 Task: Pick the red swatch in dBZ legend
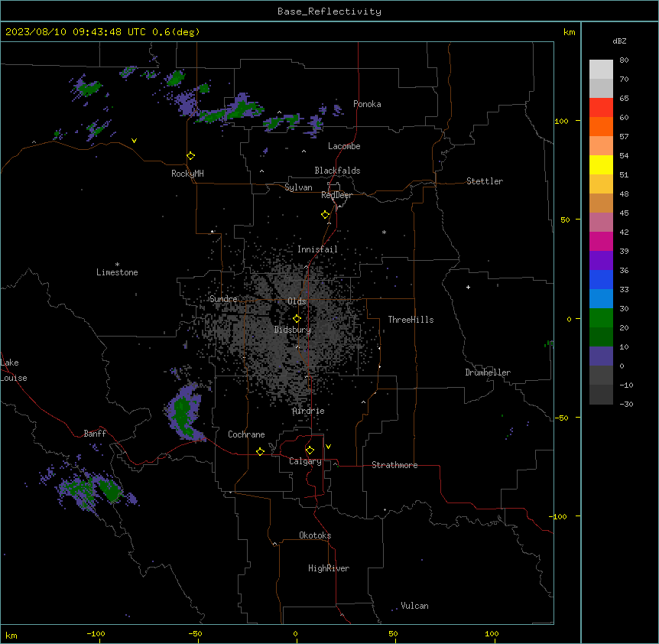point(601,107)
